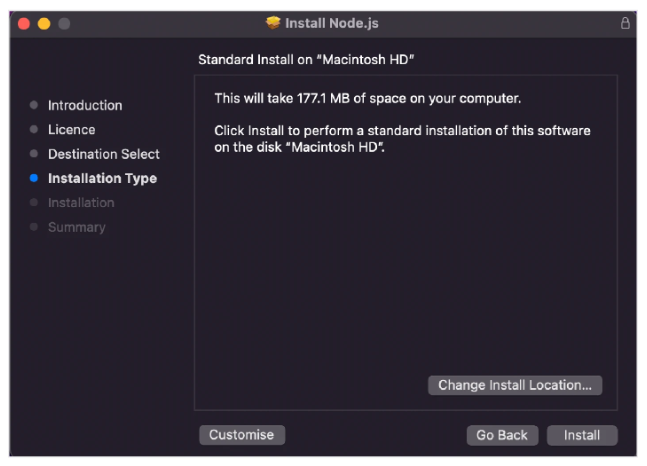
Task: Click the Install Node.js window title
Action: coord(331,23)
